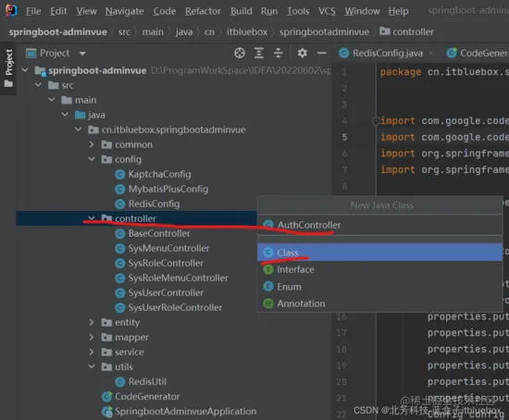Toggle import fold marker at line 4
509x420 pixels.
376,121
